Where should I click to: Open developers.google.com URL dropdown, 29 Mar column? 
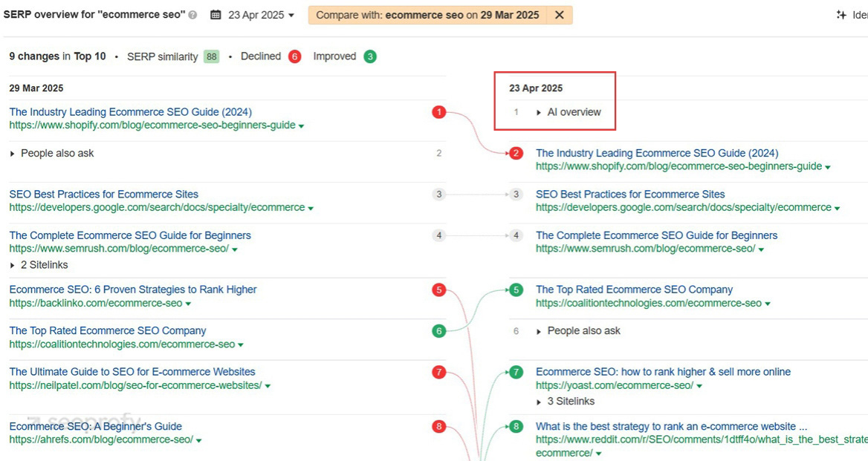point(311,209)
